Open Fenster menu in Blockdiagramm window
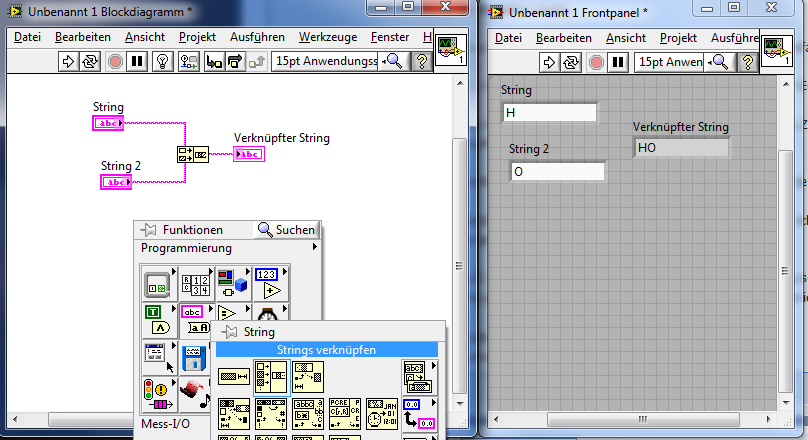 (390, 37)
